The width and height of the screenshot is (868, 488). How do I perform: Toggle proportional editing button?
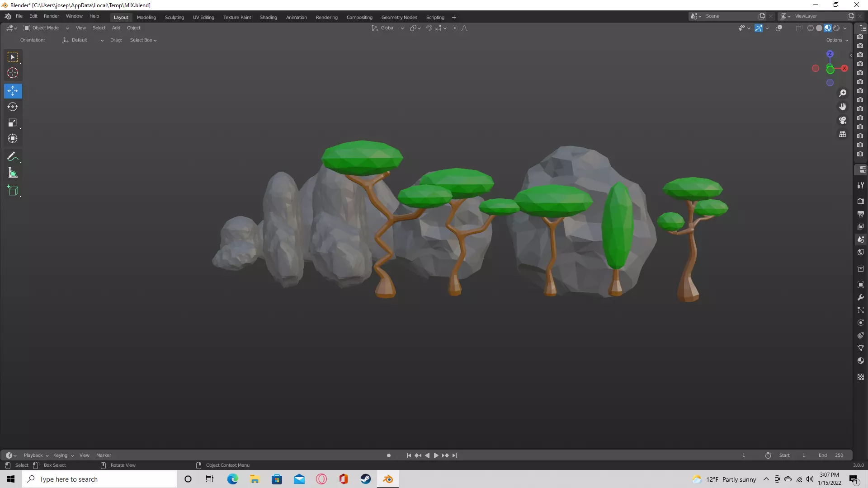(x=455, y=28)
